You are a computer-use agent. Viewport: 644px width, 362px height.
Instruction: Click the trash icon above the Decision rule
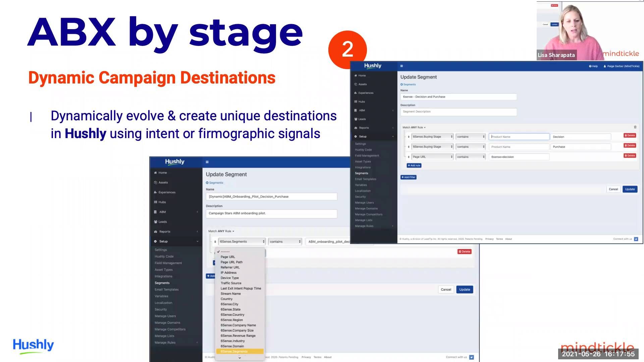coord(635,127)
